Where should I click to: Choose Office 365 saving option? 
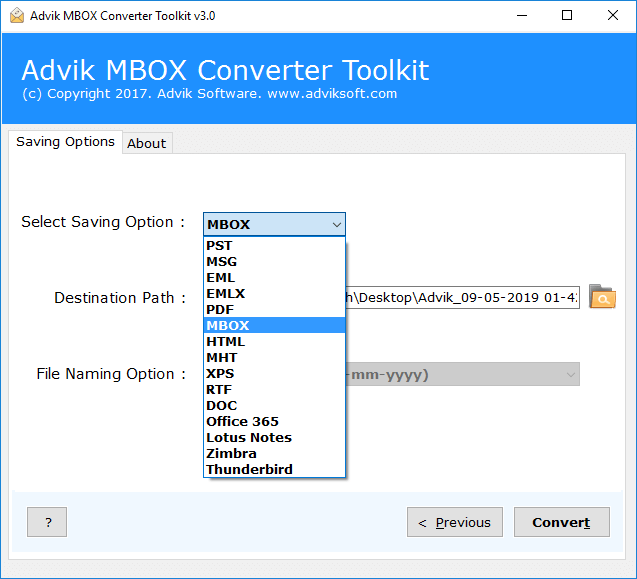pyautogui.click(x=274, y=421)
